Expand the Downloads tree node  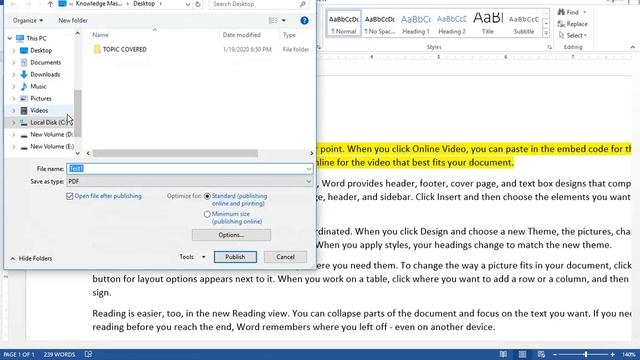13,75
